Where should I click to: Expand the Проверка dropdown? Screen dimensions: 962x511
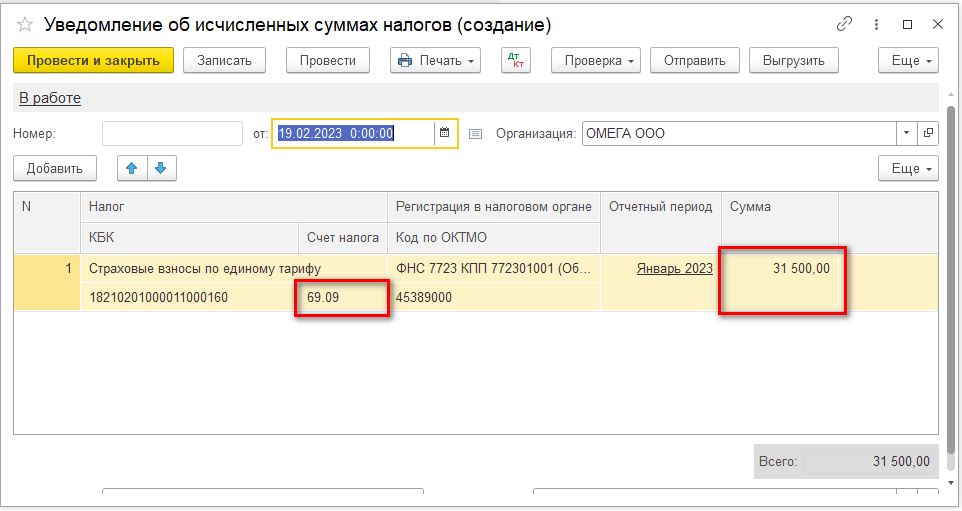point(596,60)
